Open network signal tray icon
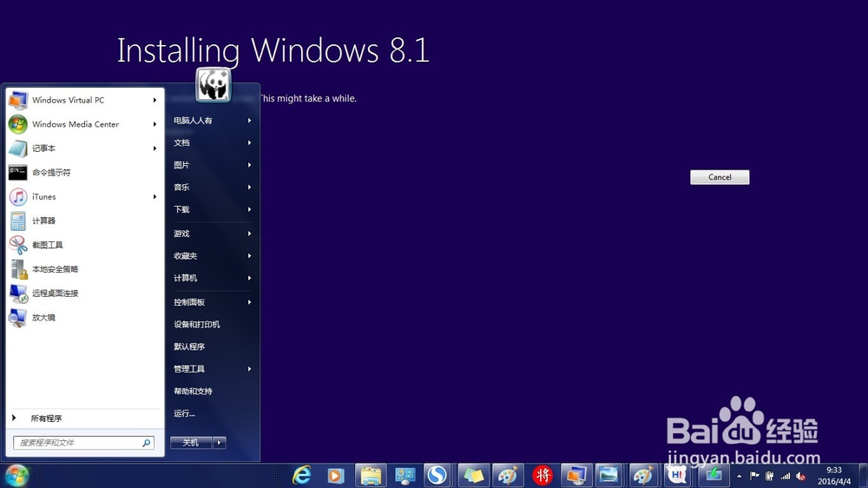 tap(785, 476)
